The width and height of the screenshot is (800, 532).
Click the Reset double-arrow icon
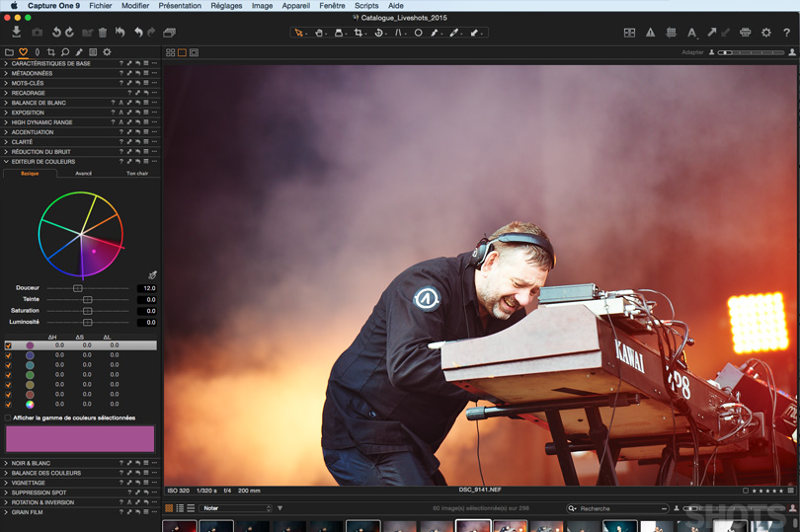click(x=120, y=33)
